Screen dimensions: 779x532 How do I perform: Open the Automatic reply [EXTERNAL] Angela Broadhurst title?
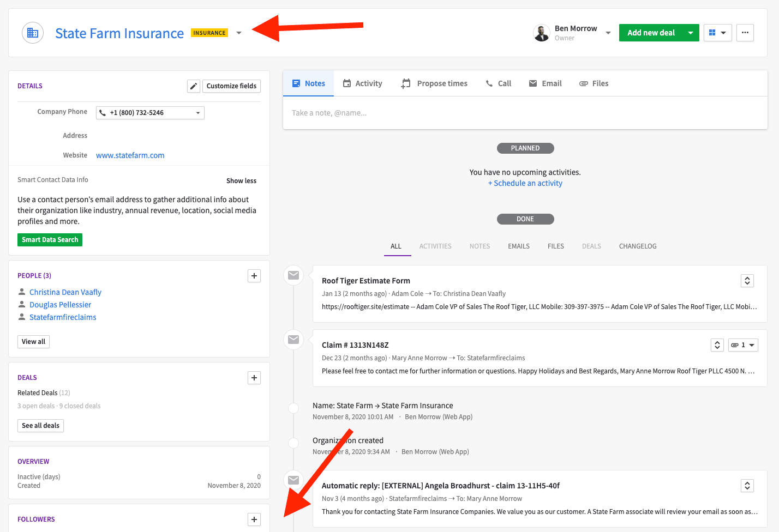441,486
